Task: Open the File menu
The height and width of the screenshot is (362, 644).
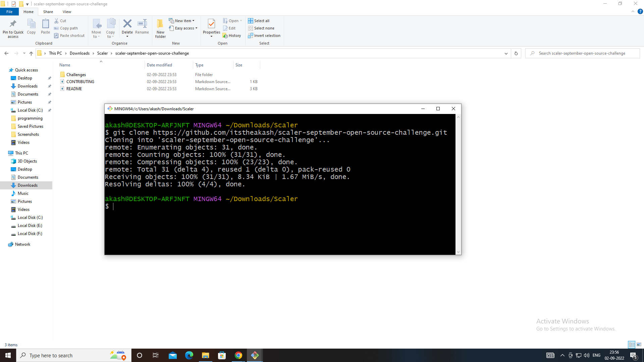Action: (9, 11)
